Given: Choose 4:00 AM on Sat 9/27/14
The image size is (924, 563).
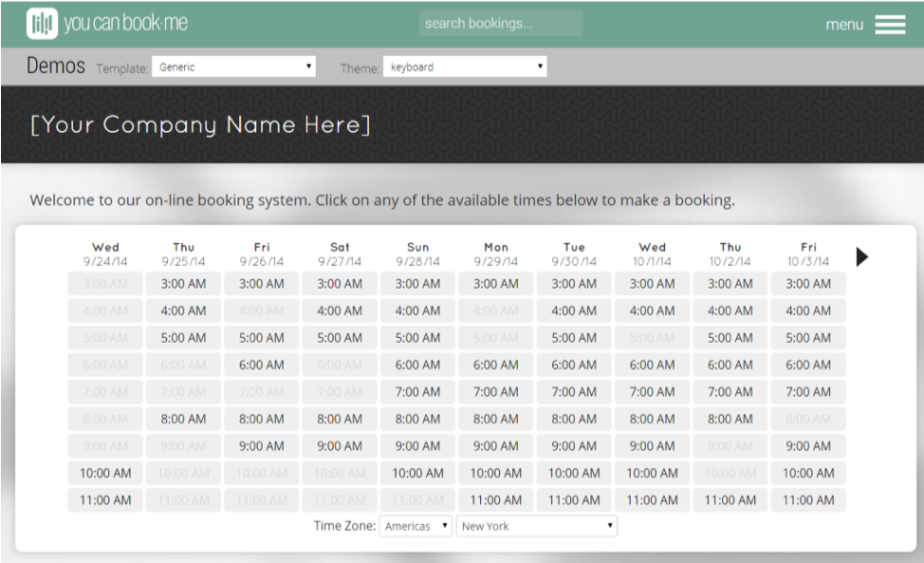Looking at the screenshot, I should point(340,310).
